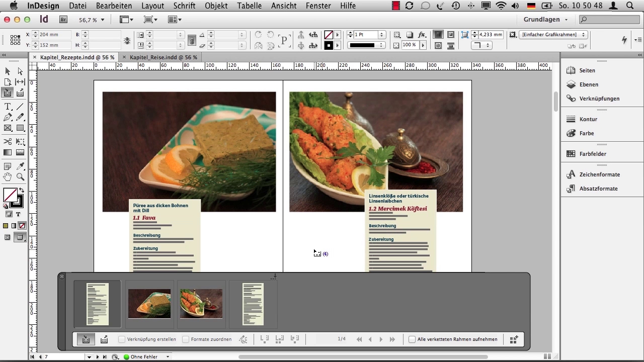Activate the Zoom magnifier tool

tap(20, 177)
